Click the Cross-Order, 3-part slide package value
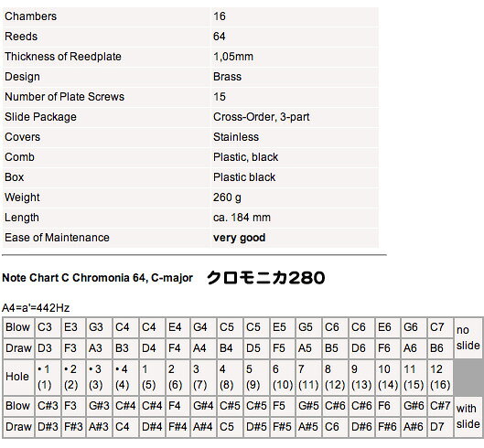 (261, 117)
